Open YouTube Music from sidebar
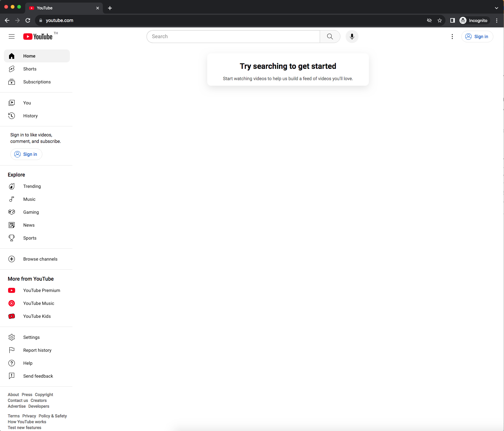This screenshot has width=504, height=431. click(x=38, y=303)
